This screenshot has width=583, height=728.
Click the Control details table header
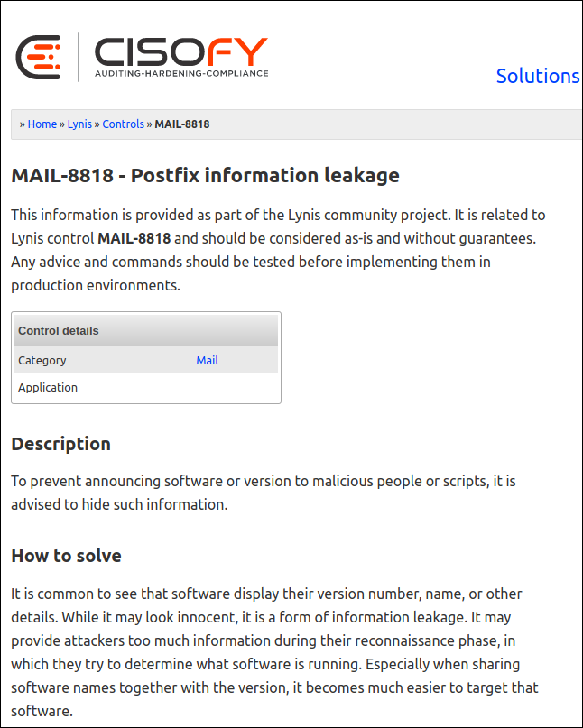(59, 330)
